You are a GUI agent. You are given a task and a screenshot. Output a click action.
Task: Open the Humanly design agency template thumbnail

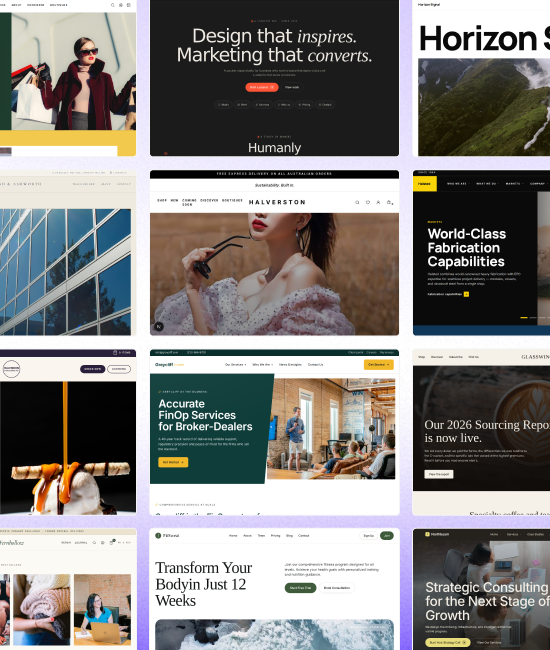coord(274,78)
